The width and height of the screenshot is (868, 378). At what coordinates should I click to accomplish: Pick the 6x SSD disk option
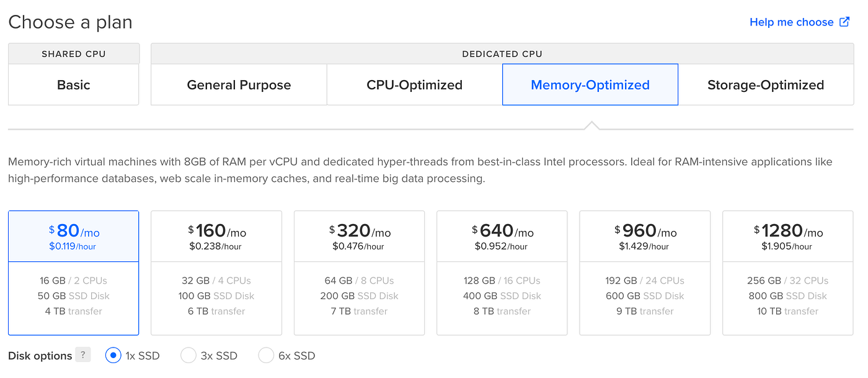(266, 356)
